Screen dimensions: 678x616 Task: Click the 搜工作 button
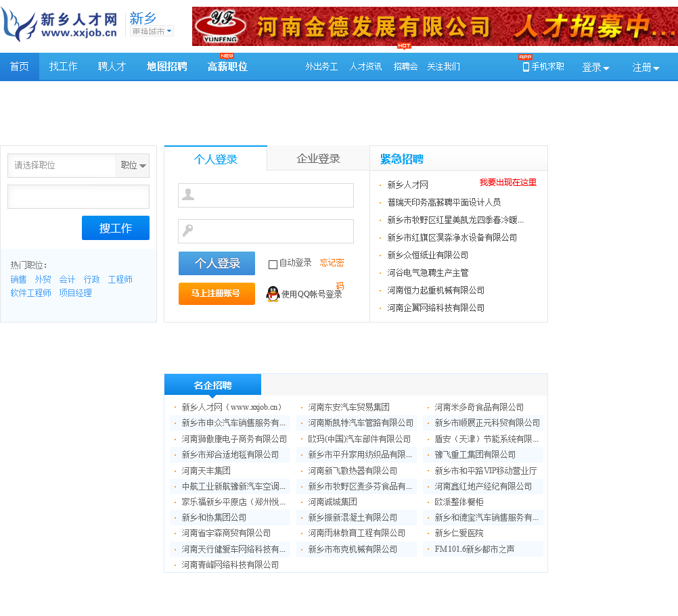tap(116, 228)
